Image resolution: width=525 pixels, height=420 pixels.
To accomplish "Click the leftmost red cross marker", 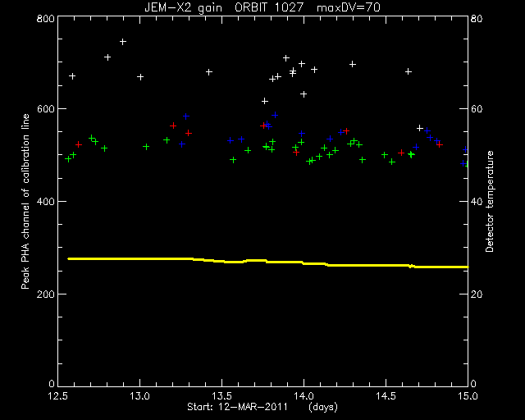I will pyautogui.click(x=79, y=144).
